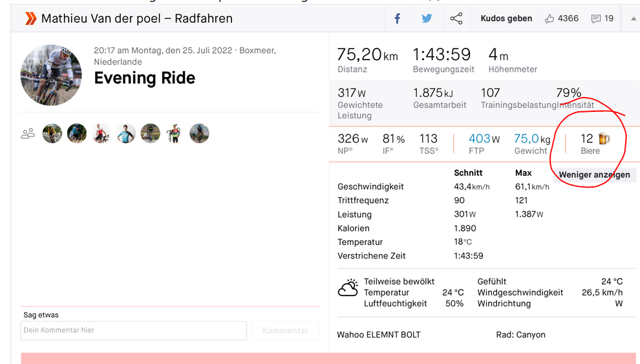Focus the "Dein Kommentar hier" input field
The height and width of the screenshot is (364, 640).
134,330
